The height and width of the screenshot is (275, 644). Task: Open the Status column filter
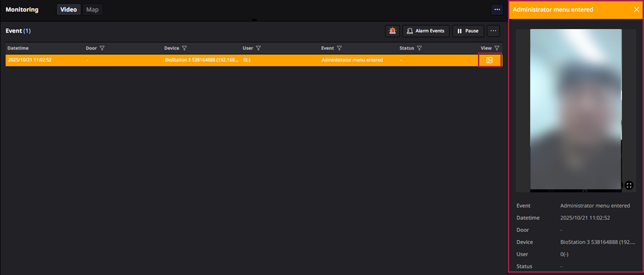[419, 48]
